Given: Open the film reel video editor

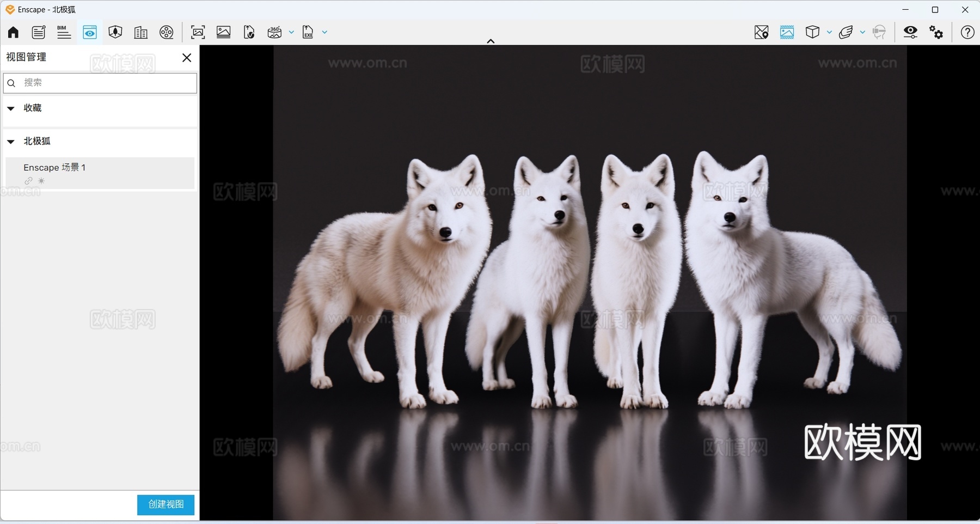Looking at the screenshot, I should pyautogui.click(x=167, y=32).
